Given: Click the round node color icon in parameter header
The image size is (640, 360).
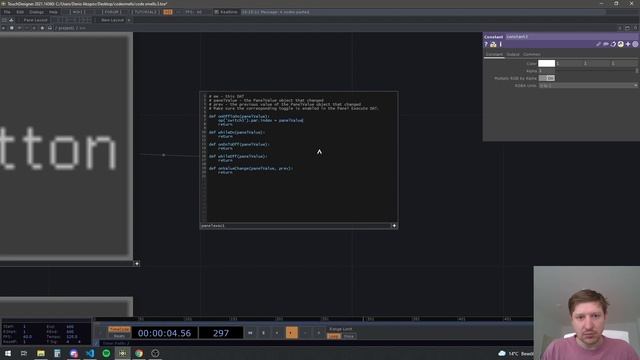Looking at the screenshot, I should tap(635, 44).
